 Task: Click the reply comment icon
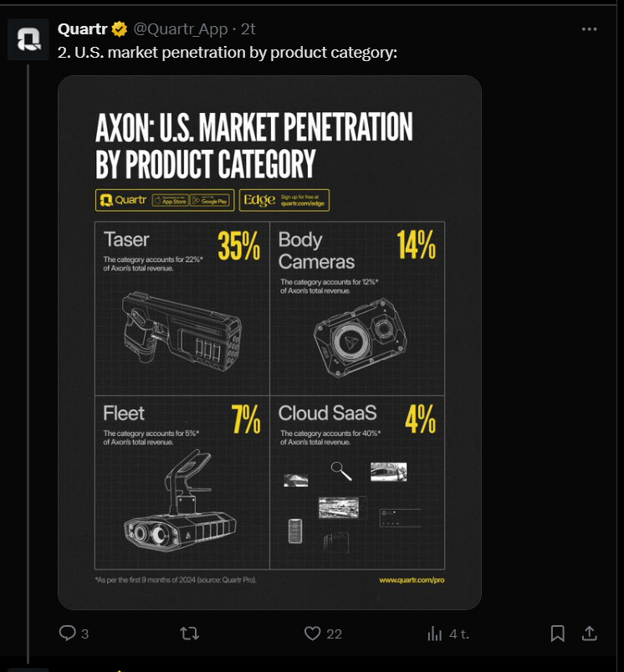(x=69, y=634)
